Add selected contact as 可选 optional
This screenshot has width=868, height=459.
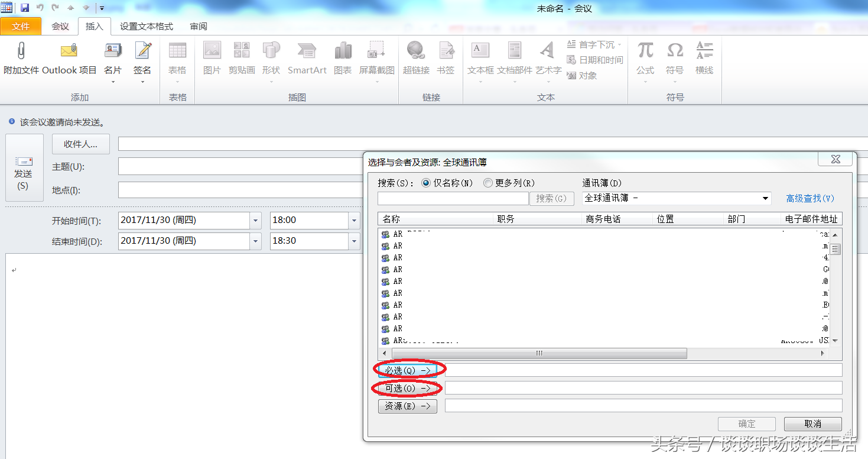tap(408, 389)
